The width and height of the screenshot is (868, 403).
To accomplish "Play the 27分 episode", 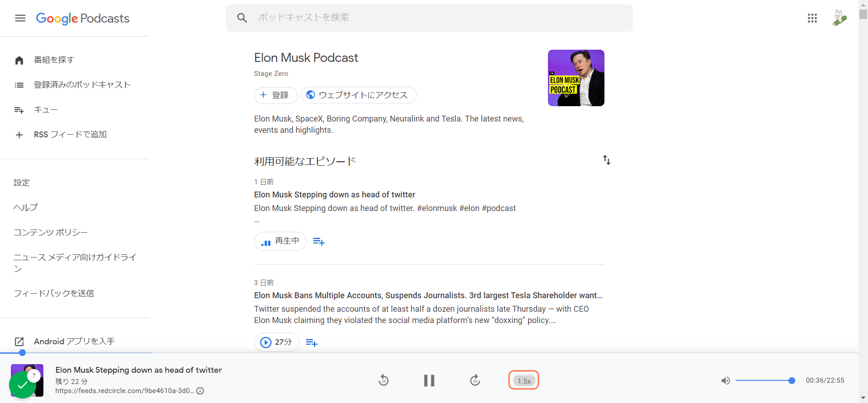I will pos(277,342).
